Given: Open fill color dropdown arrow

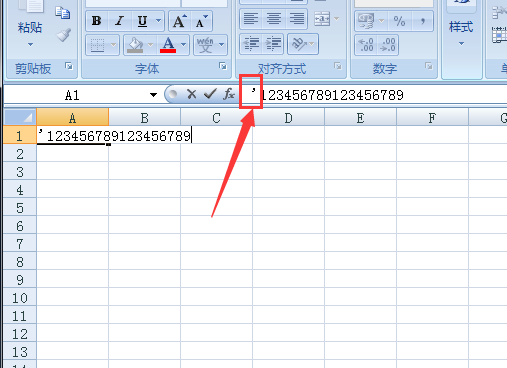Looking at the screenshot, I should tap(151, 45).
